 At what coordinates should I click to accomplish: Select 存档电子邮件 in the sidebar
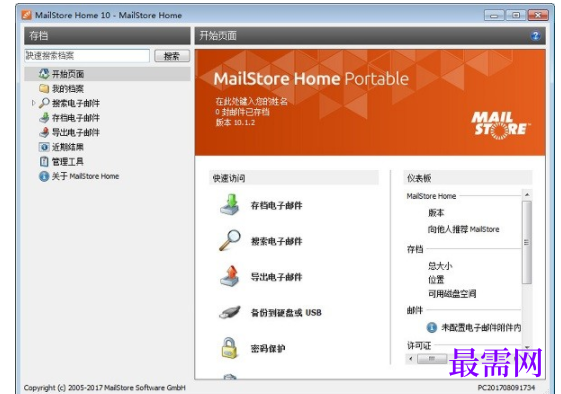tap(76, 118)
